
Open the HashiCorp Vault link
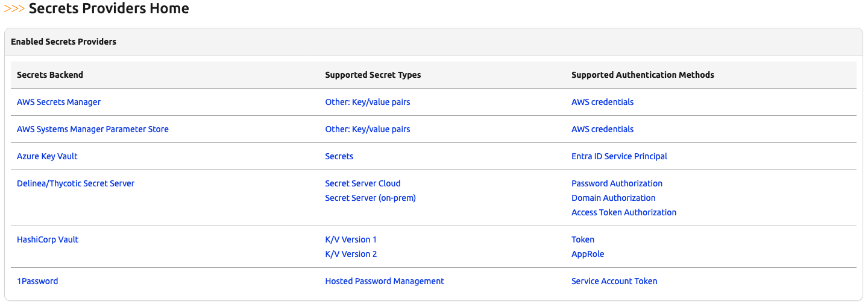pos(48,239)
